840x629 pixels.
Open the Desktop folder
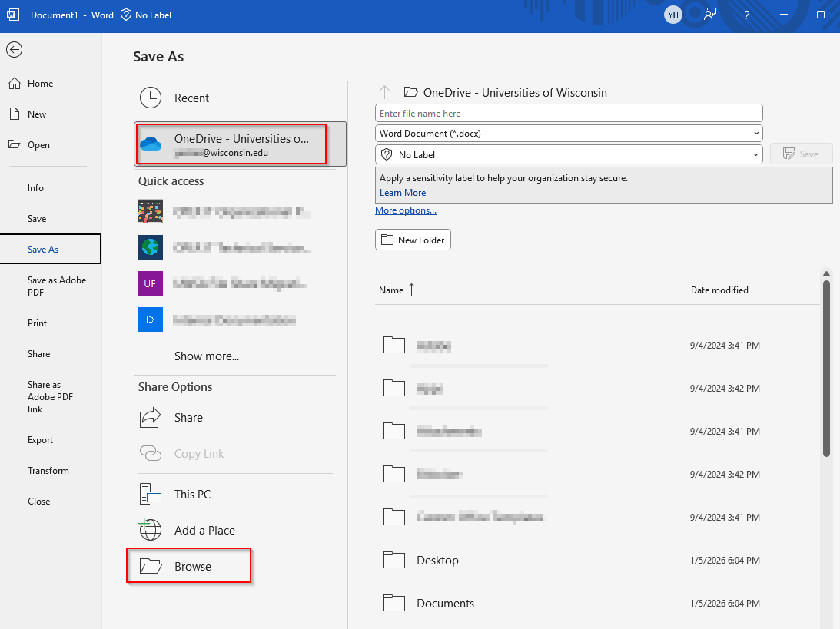coord(437,561)
